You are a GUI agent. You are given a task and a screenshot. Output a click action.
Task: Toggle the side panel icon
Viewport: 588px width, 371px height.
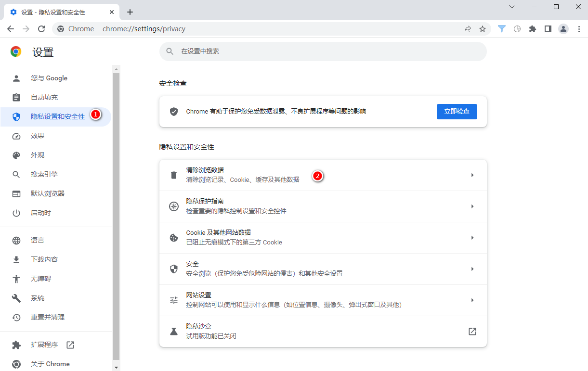click(x=548, y=29)
